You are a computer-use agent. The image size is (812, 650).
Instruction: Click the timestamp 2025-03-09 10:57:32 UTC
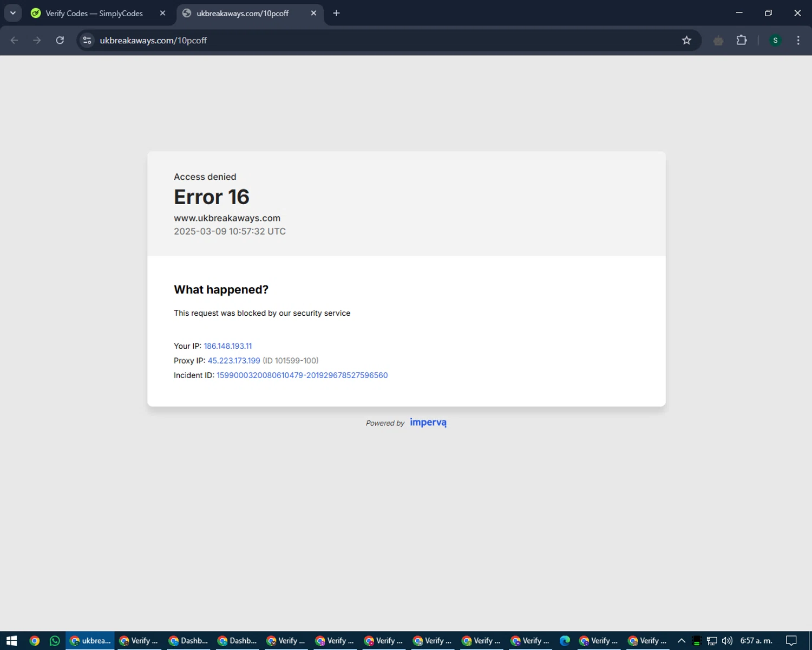(x=230, y=231)
